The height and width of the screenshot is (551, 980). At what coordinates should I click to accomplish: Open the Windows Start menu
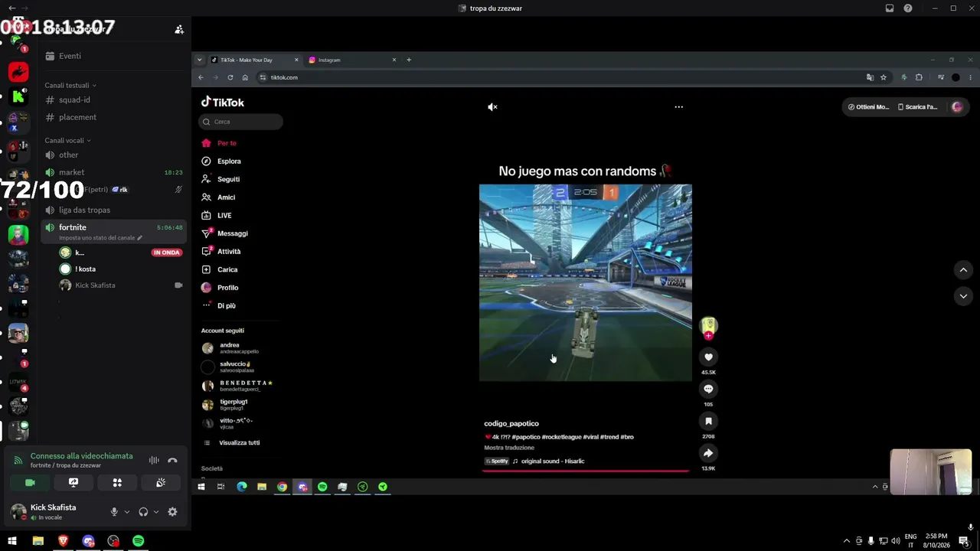click(12, 541)
